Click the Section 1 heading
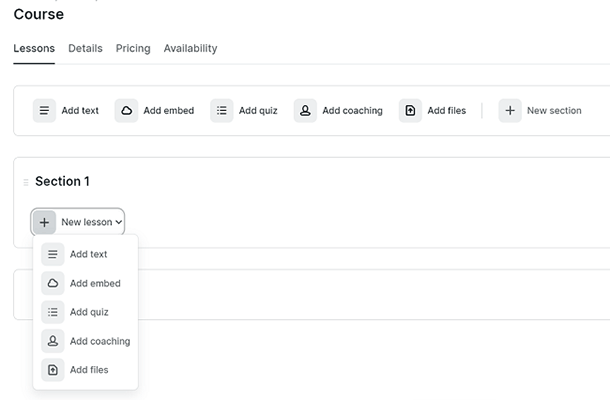 pyautogui.click(x=62, y=181)
